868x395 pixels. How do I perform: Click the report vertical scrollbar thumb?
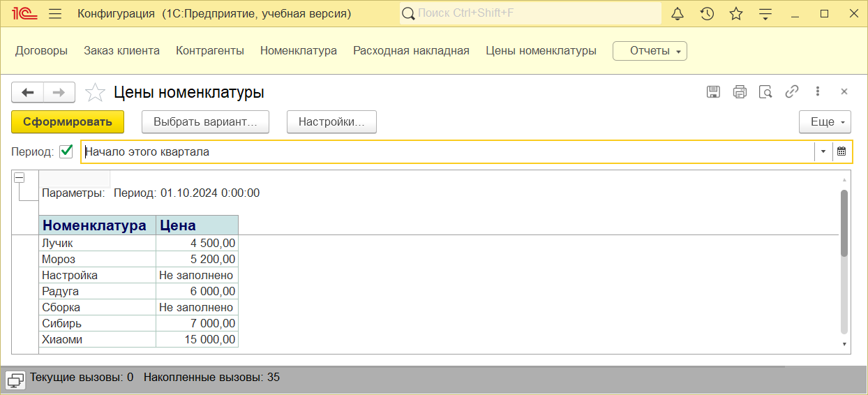point(844,223)
